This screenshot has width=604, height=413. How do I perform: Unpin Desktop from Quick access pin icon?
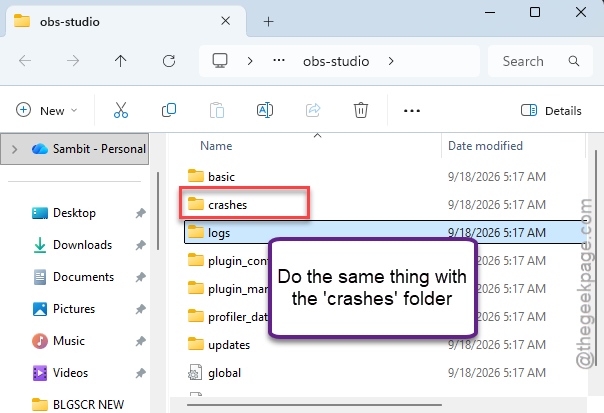click(x=141, y=213)
